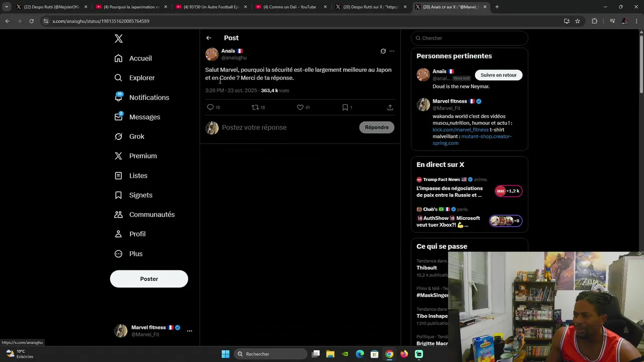644x362 pixels.
Task: Go back using the arrow beside Post
Action: point(209,38)
